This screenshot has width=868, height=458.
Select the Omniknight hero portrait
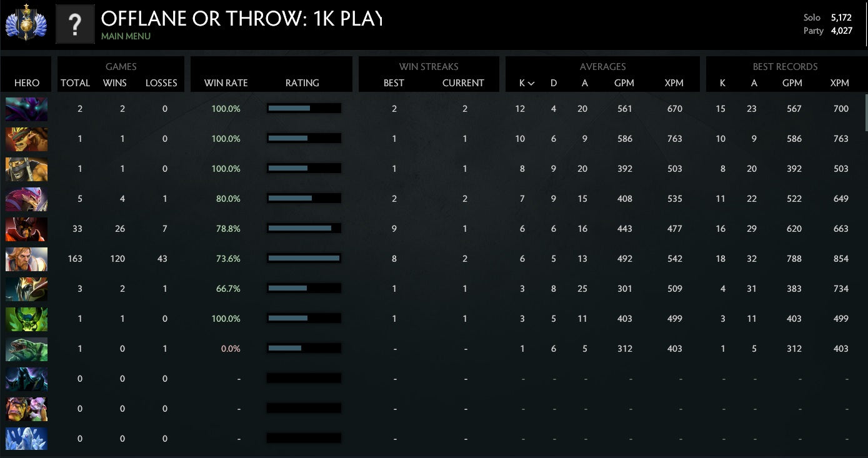[26, 259]
